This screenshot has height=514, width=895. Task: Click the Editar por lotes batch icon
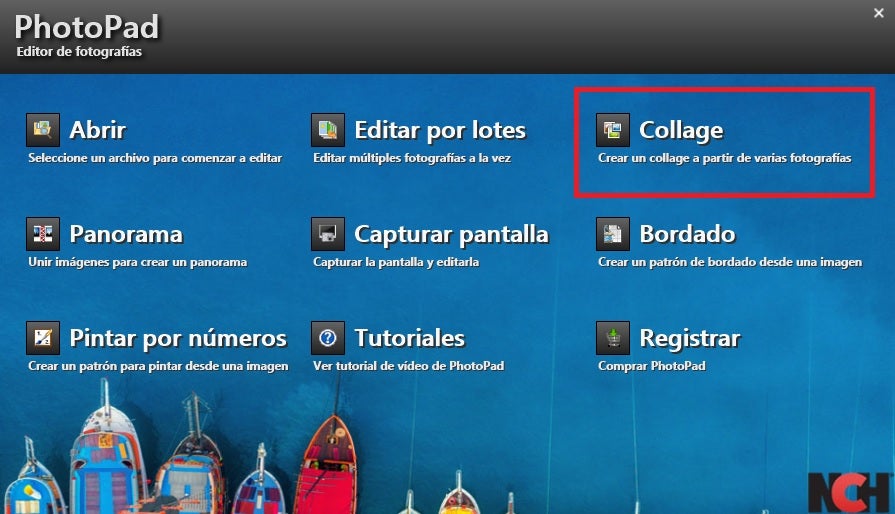(x=328, y=130)
